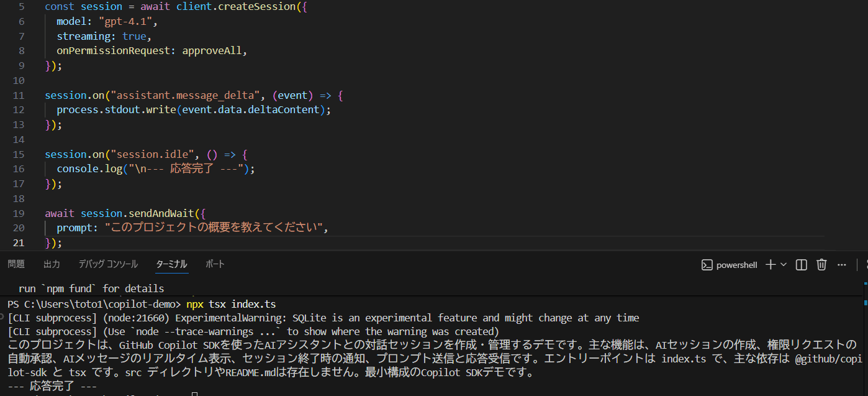Click the npx tsx index.ts command
Viewport: 868px width, 396px height.
pos(231,304)
